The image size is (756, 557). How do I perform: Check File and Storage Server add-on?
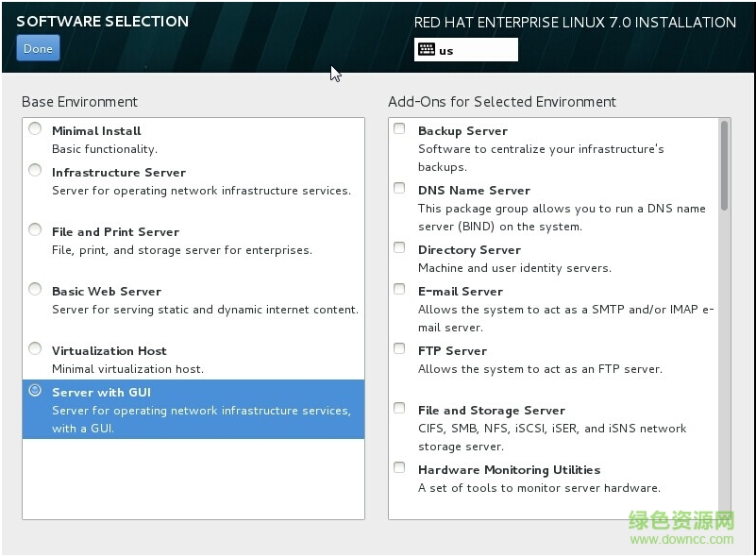tap(400, 409)
